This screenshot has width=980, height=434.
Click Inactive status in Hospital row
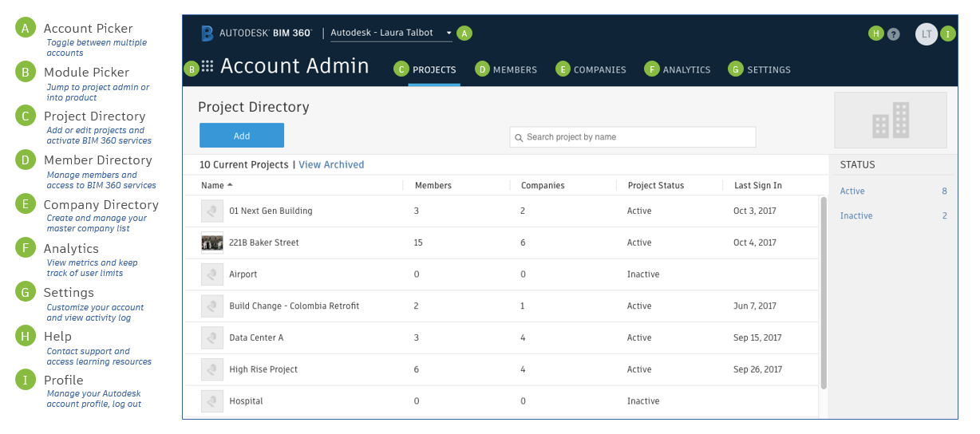click(x=643, y=400)
